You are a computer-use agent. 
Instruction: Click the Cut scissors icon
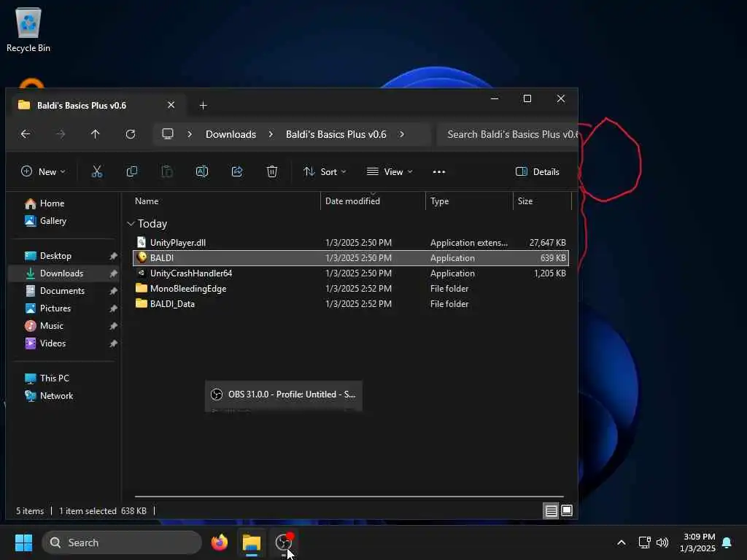tap(97, 171)
